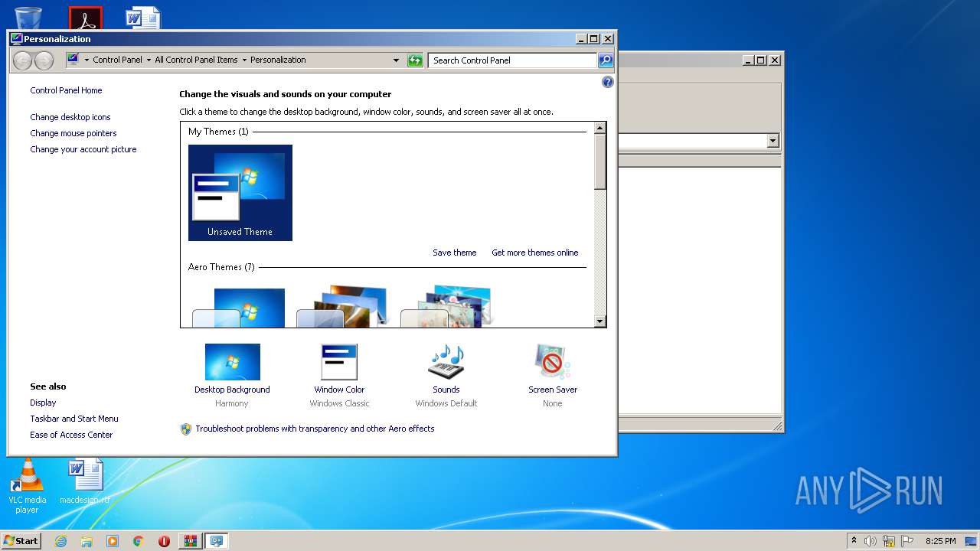This screenshot has width=980, height=551.
Task: Click the theme list scroll up arrow
Action: [600, 128]
